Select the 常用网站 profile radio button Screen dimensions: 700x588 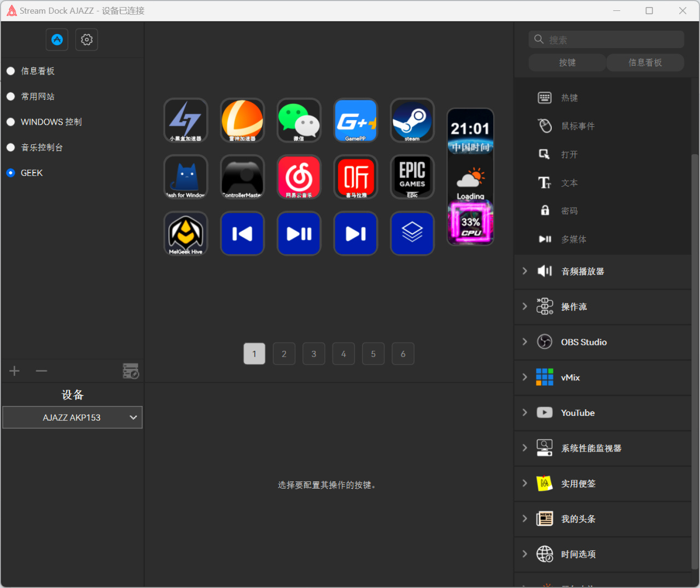(x=10, y=97)
